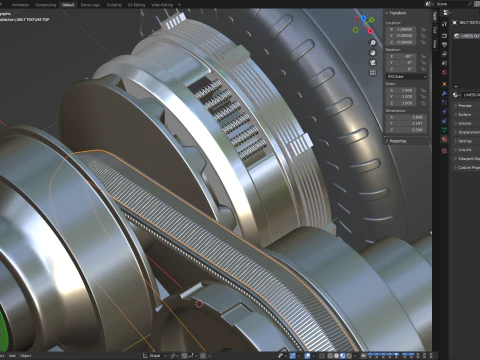Toggle camera view with the camera icon

click(373, 62)
